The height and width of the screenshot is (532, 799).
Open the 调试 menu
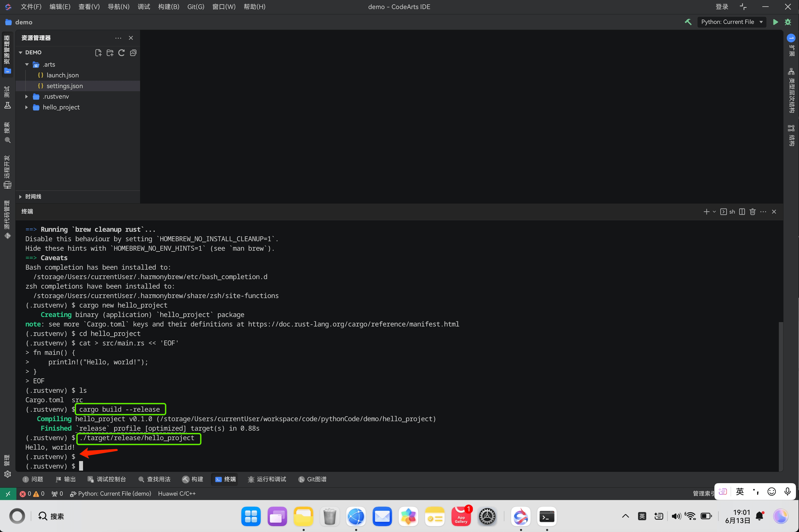click(144, 7)
